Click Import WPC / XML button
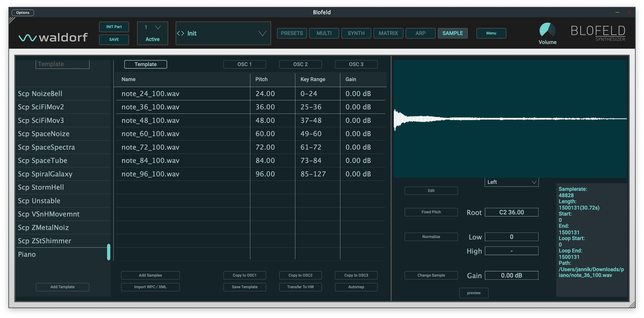 [150, 287]
